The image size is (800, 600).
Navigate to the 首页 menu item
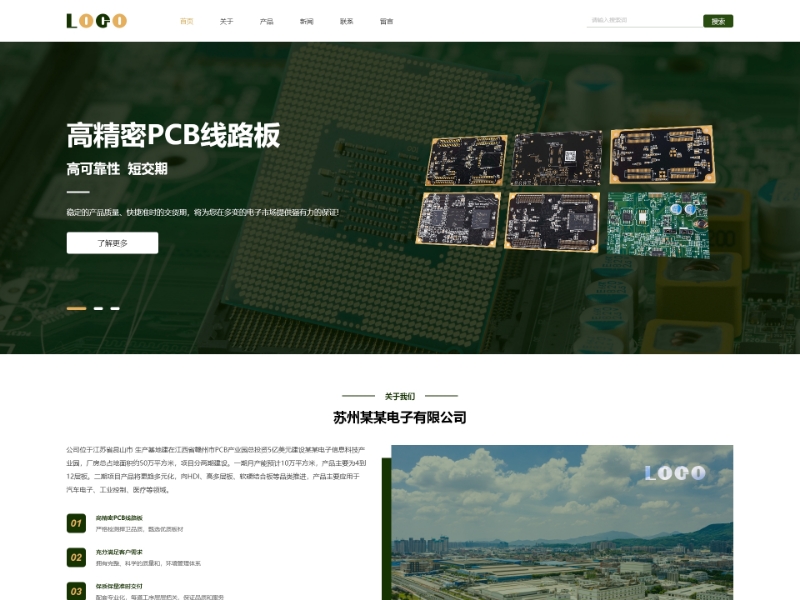click(x=186, y=19)
